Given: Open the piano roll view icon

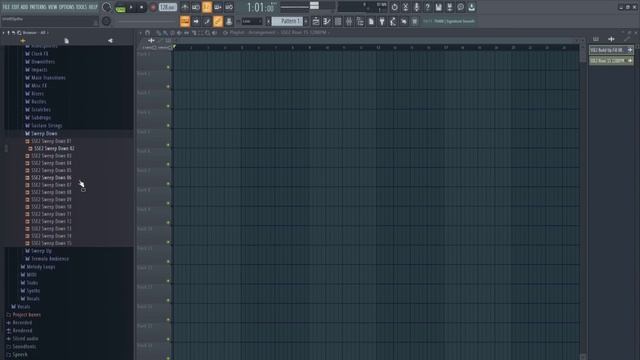Looking at the screenshot, I should (x=327, y=21).
